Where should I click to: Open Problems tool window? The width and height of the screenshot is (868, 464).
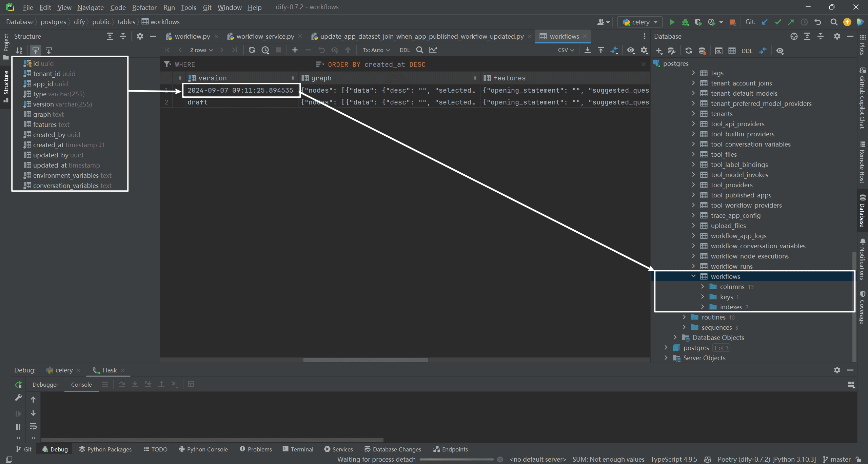[256, 449]
